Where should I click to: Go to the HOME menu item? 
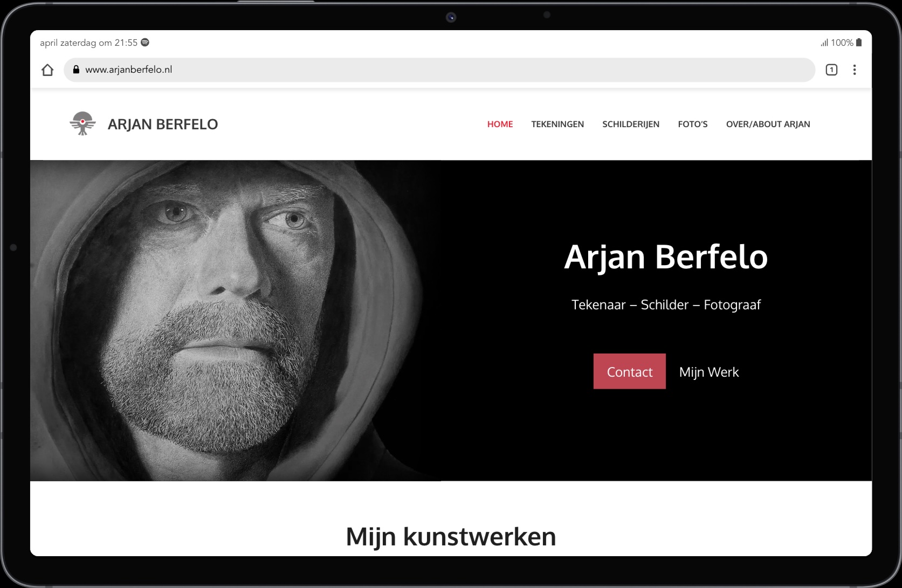click(500, 124)
